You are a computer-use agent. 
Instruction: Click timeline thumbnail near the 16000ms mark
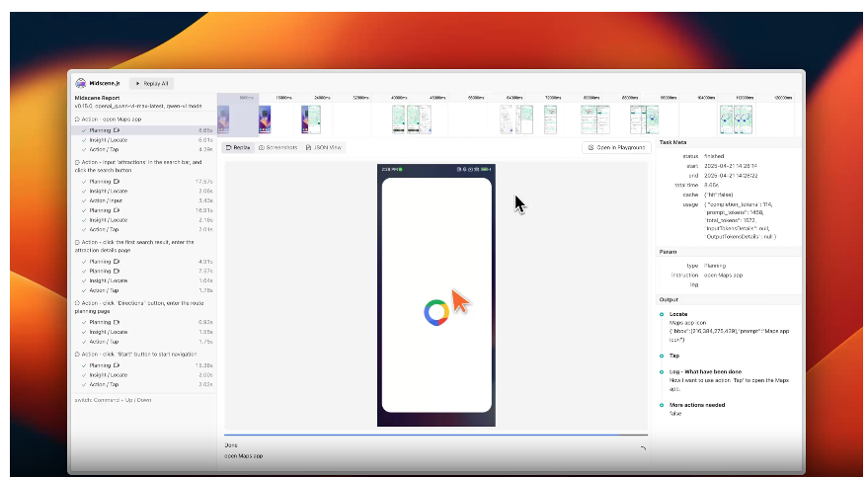[265, 119]
